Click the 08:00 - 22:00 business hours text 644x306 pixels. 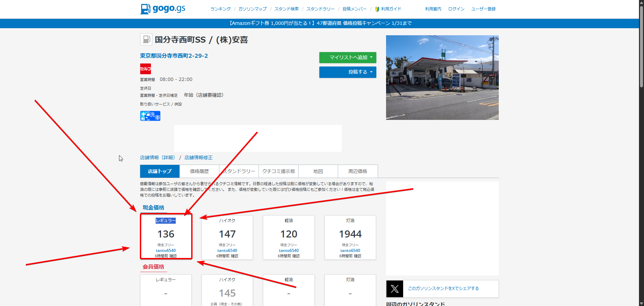click(176, 80)
